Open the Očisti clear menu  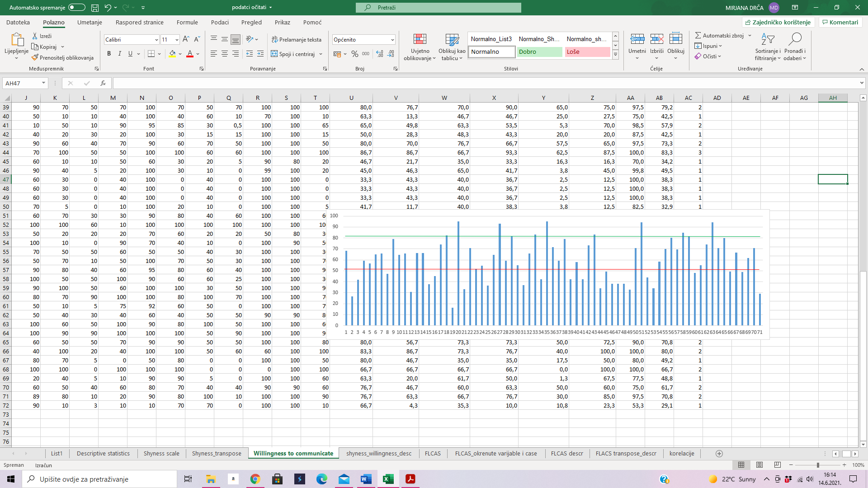pyautogui.click(x=708, y=56)
